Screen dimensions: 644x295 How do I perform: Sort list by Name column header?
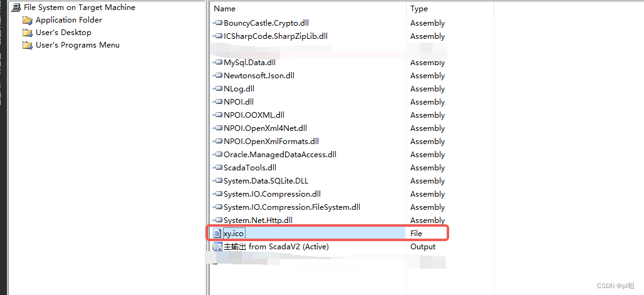(x=225, y=8)
